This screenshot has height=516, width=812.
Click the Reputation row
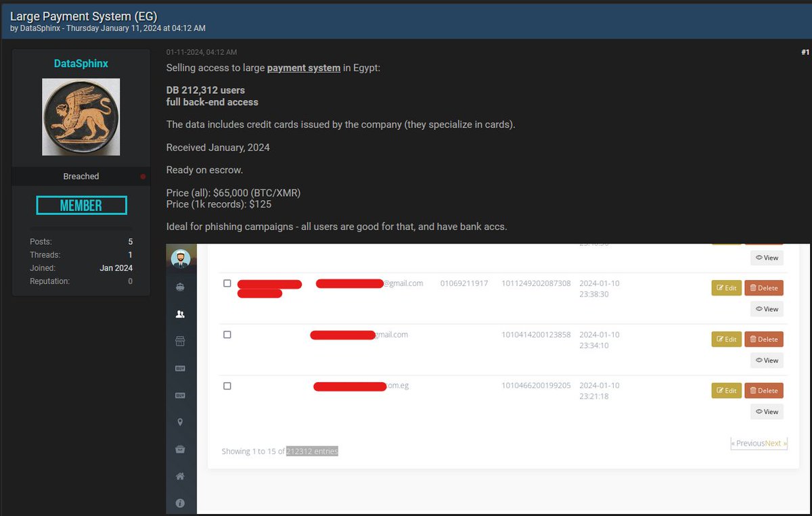click(x=81, y=281)
